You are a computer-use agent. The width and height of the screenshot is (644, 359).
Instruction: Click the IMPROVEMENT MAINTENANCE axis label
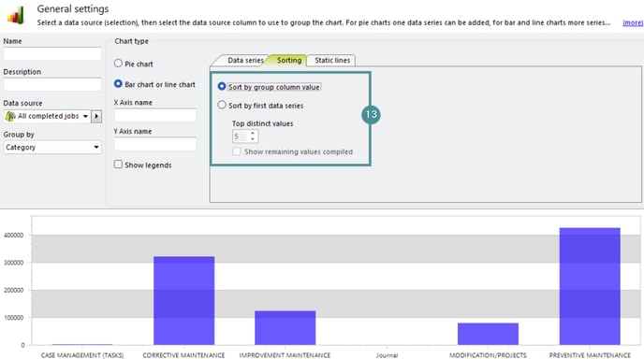click(285, 355)
